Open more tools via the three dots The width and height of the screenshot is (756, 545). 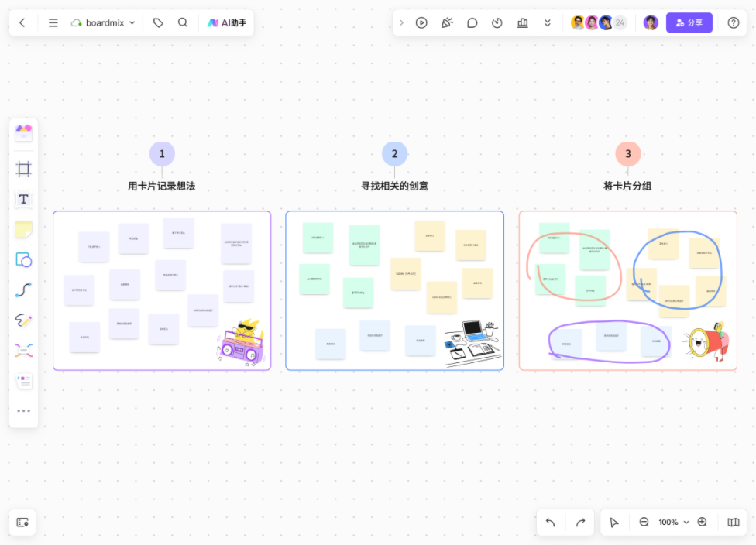click(x=24, y=410)
